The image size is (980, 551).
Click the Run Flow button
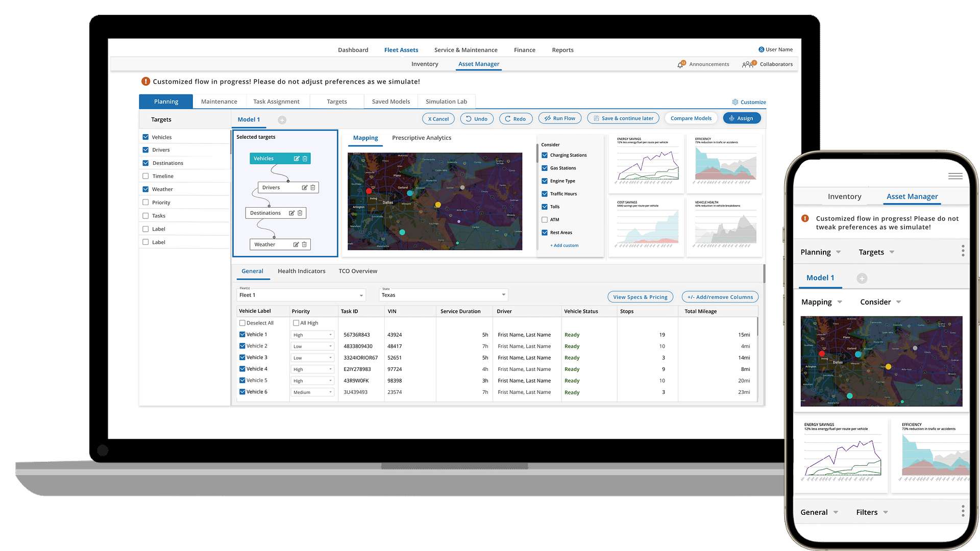559,118
